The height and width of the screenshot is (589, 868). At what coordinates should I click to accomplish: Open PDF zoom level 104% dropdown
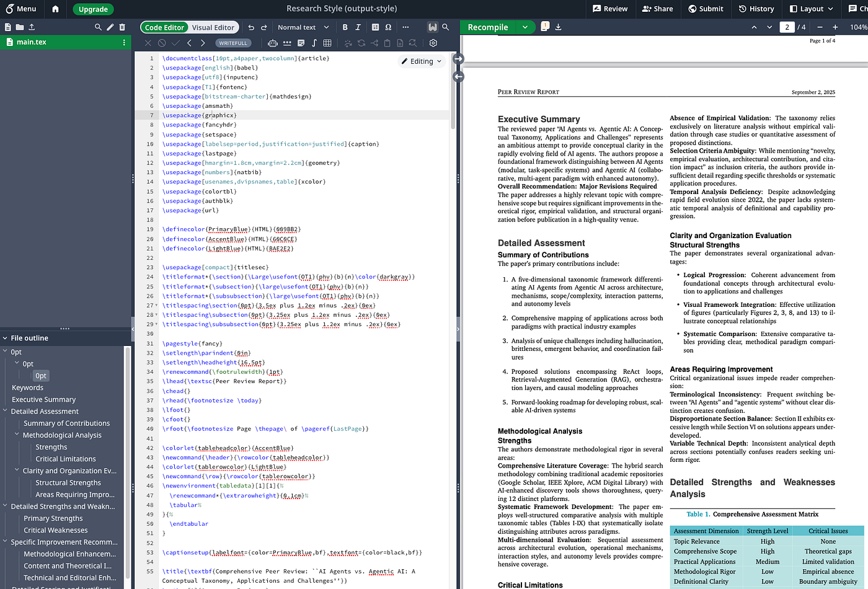[858, 27]
